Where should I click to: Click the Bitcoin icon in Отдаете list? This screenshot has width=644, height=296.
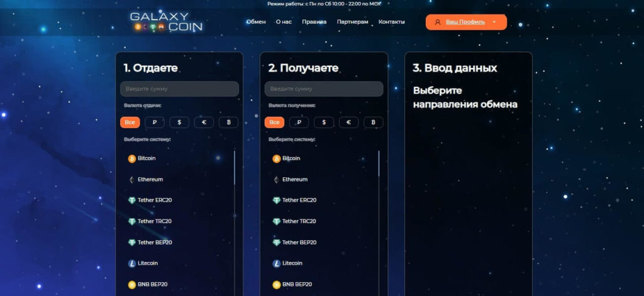click(x=132, y=159)
